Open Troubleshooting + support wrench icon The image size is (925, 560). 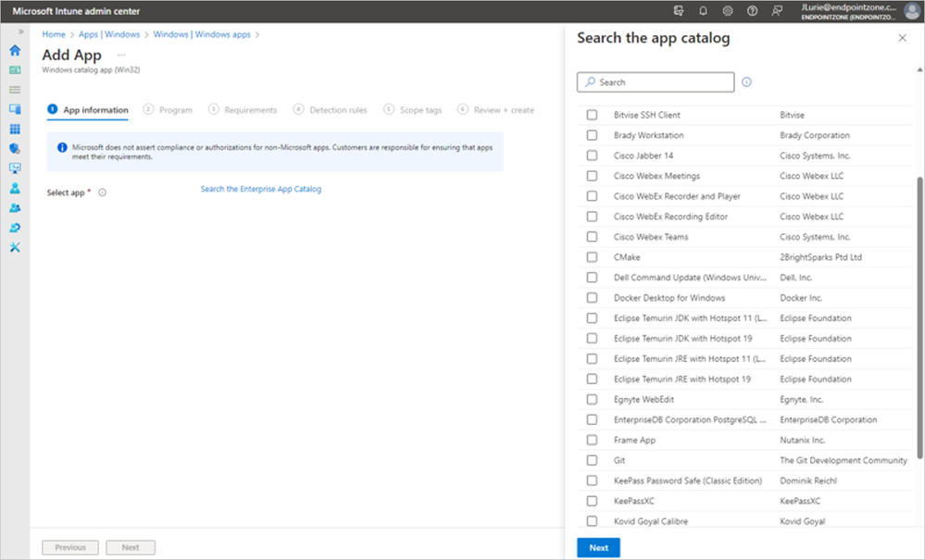tap(15, 247)
